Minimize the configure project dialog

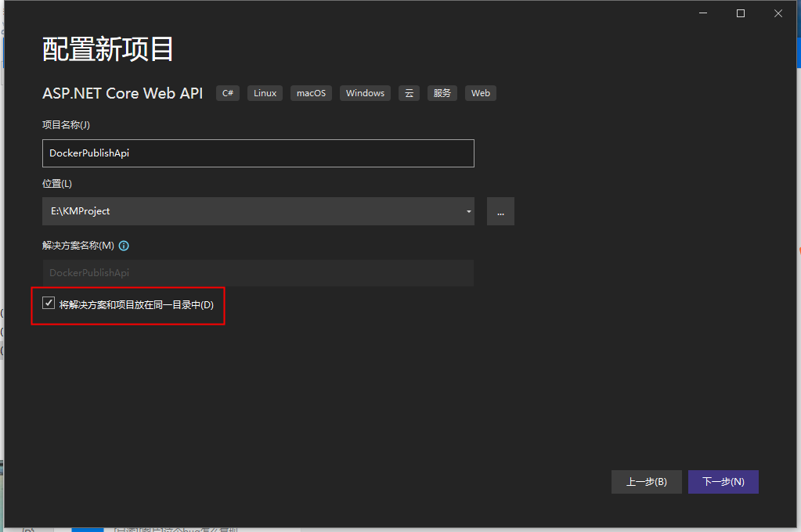pyautogui.click(x=703, y=13)
